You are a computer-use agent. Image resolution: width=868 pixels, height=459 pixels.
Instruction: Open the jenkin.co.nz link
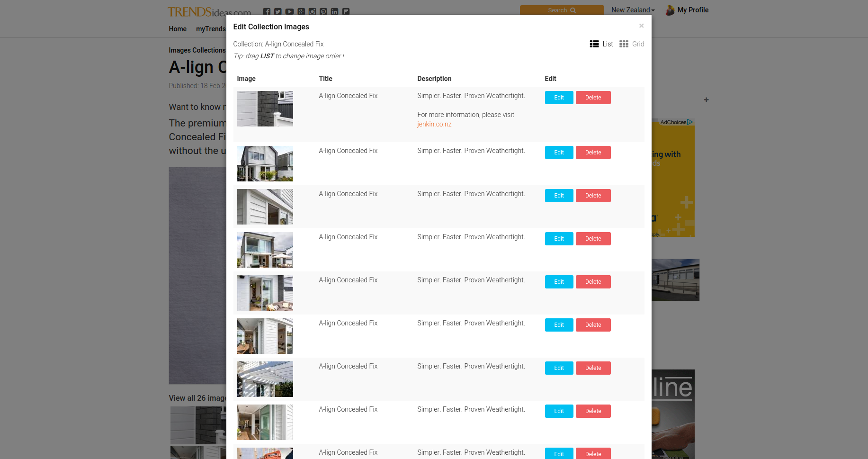[x=434, y=124]
